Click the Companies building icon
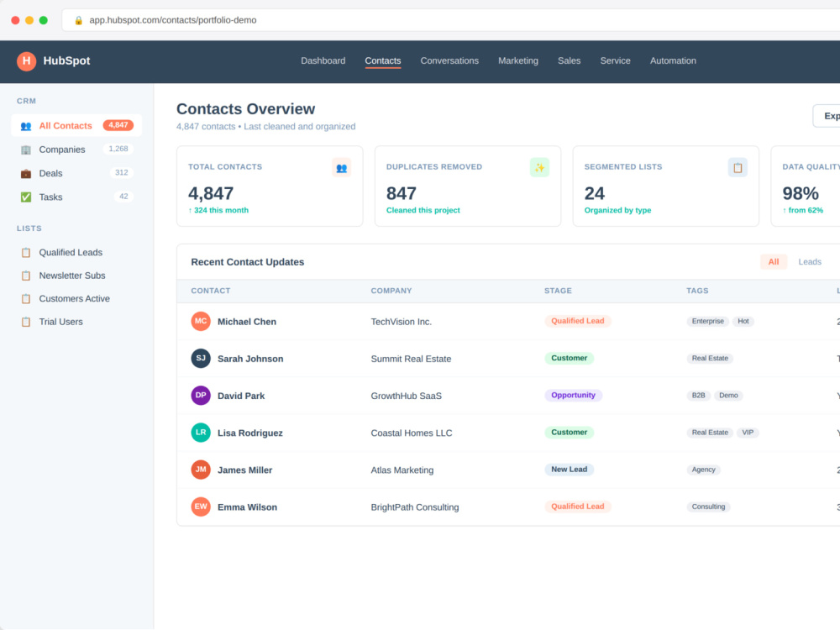 pyautogui.click(x=26, y=150)
